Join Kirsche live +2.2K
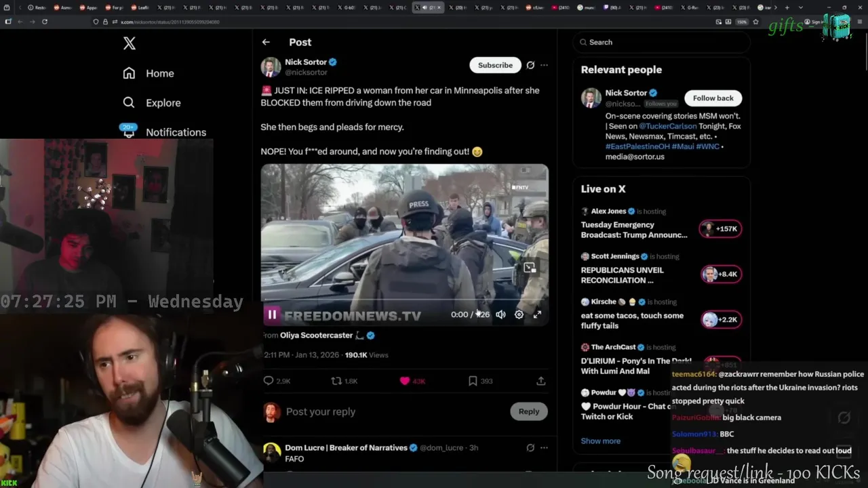The width and height of the screenshot is (868, 488). 721,320
